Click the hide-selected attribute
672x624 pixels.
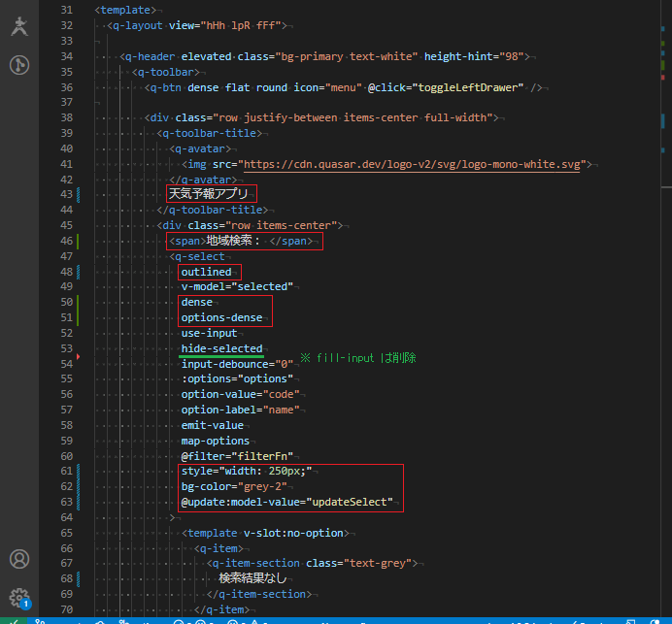[221, 348]
